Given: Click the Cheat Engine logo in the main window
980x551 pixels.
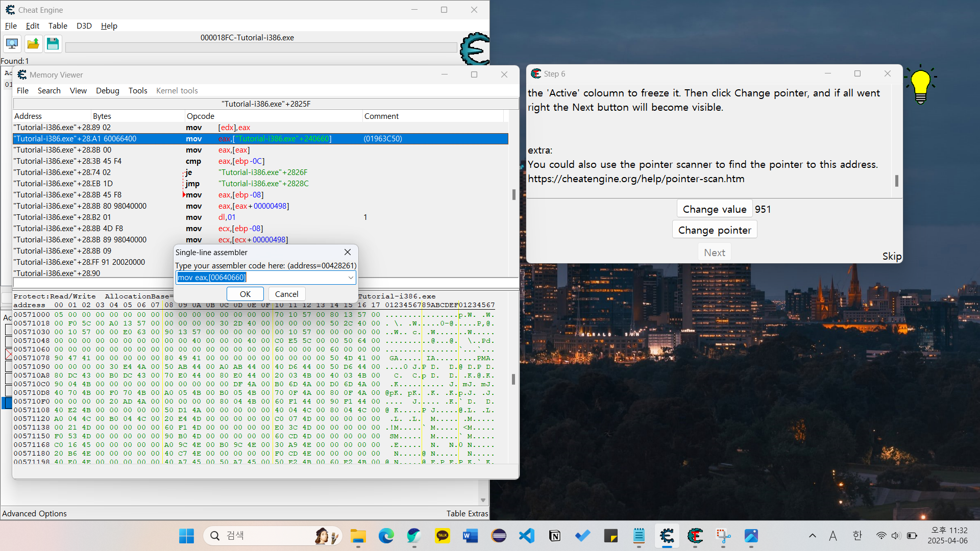Looking at the screenshot, I should pos(475,49).
